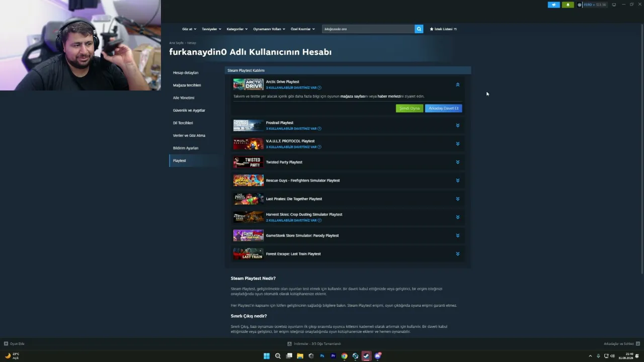This screenshot has width=644, height=362.
Task: Click the green Şimdi Oyna button
Action: pos(409,109)
